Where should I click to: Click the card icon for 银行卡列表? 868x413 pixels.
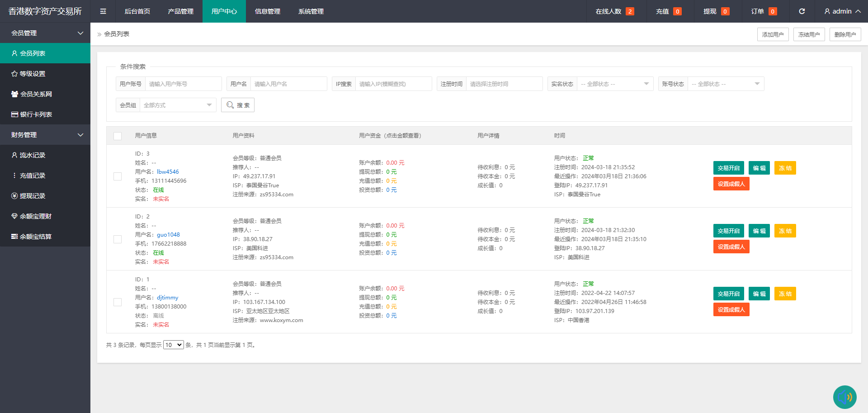[14, 114]
